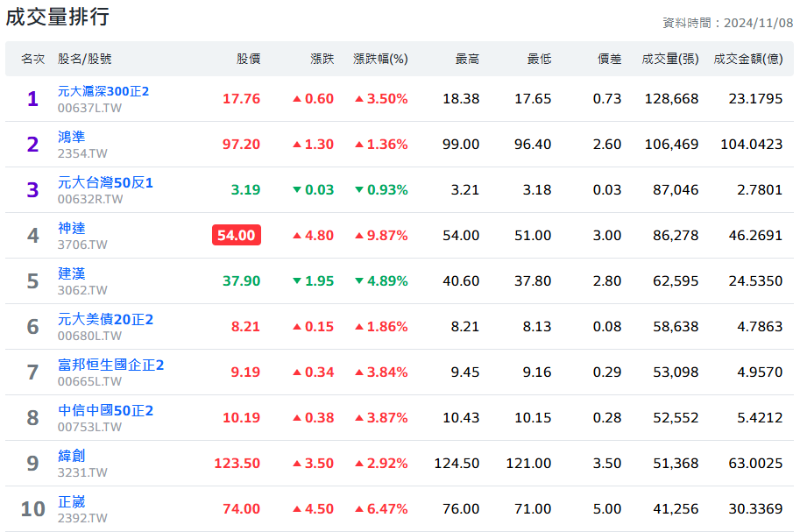The height and width of the screenshot is (532, 800).
Task: Open the 中信中國50正2 stock link
Action: click(x=105, y=410)
